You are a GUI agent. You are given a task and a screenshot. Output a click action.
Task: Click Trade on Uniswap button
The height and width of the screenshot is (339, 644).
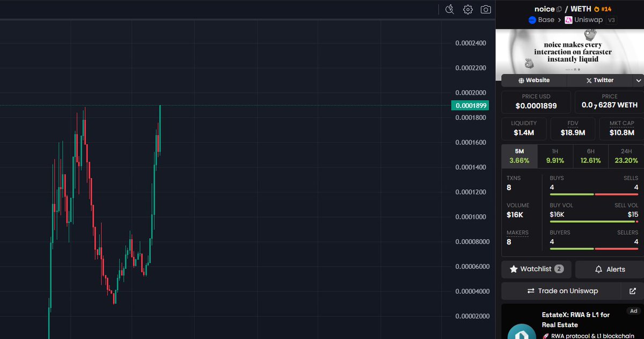coord(561,291)
